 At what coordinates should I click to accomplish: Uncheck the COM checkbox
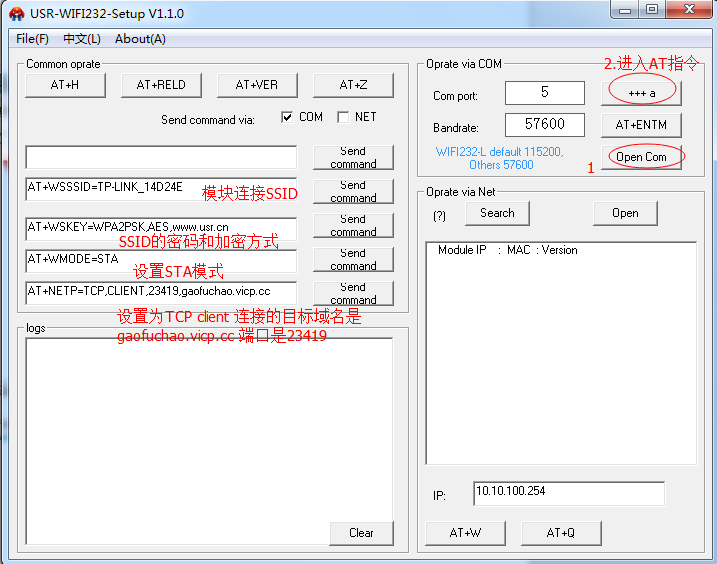pyautogui.click(x=288, y=117)
